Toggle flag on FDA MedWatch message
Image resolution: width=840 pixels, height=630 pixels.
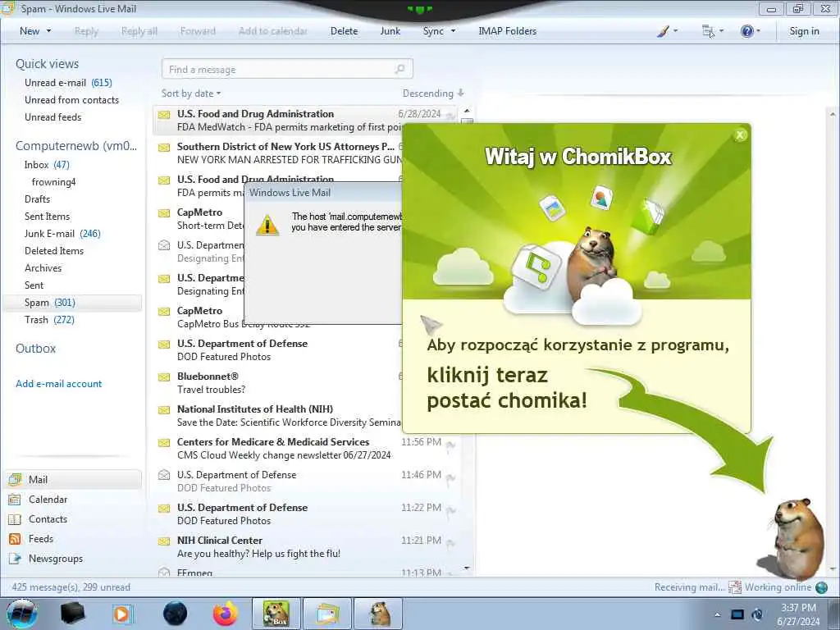point(450,116)
